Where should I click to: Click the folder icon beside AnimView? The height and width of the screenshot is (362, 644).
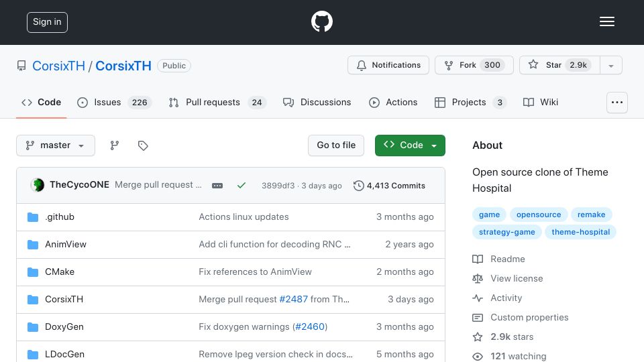click(33, 245)
